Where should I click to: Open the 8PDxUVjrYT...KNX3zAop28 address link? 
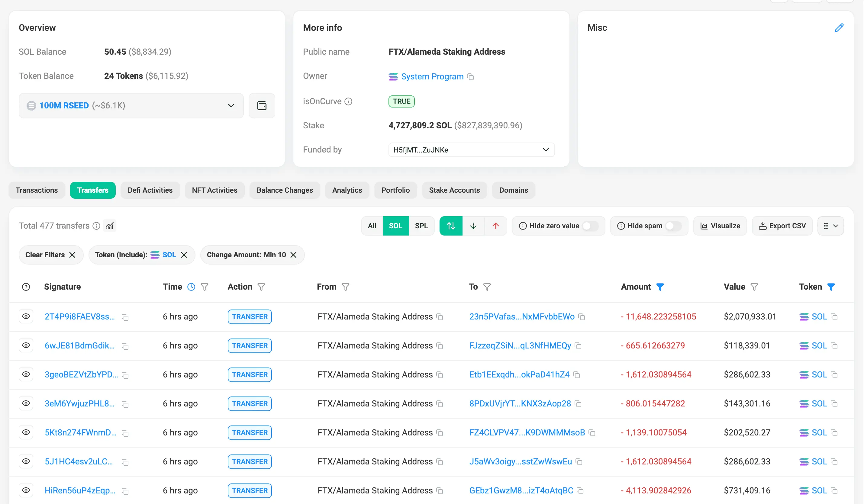coord(520,404)
